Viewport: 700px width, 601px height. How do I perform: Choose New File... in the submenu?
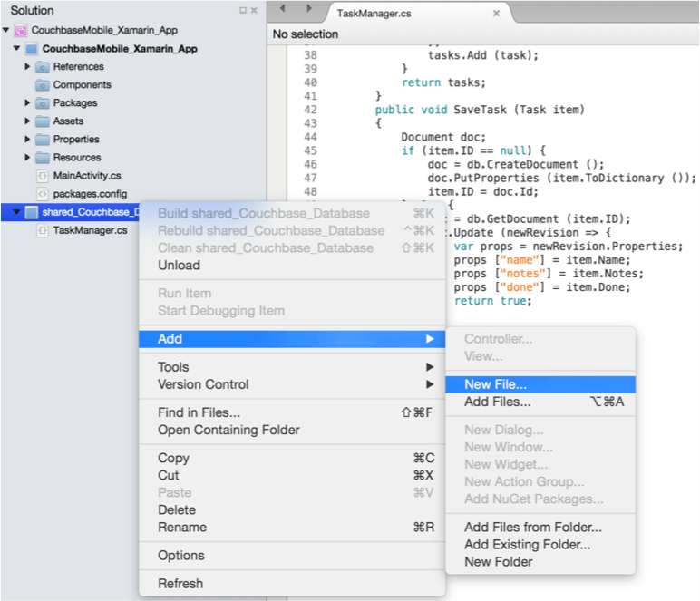(540, 384)
